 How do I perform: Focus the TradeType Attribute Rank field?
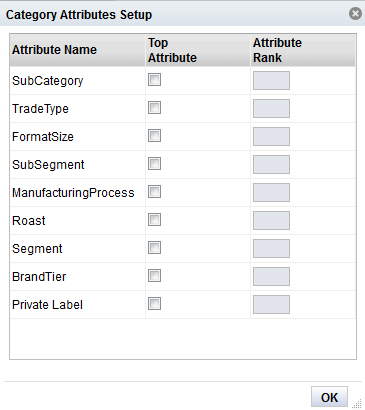click(271, 108)
